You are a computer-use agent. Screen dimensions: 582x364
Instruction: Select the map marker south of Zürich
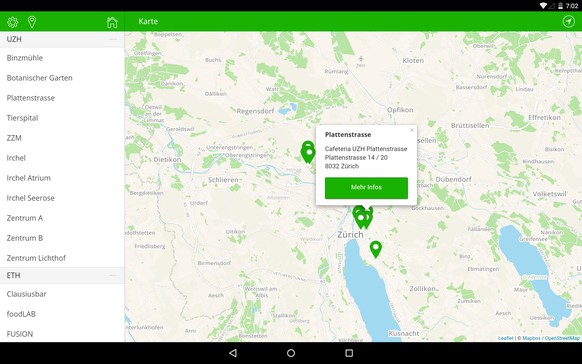click(x=376, y=249)
